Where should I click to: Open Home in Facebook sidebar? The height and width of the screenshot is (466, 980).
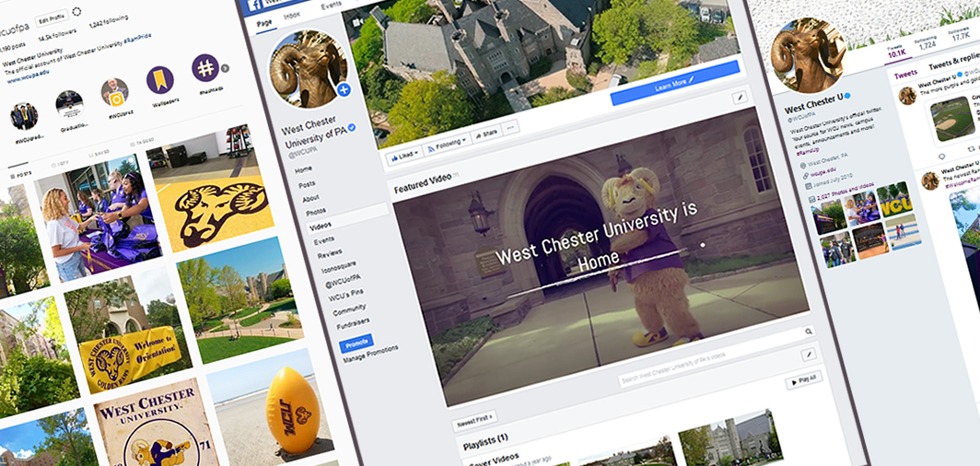304,169
